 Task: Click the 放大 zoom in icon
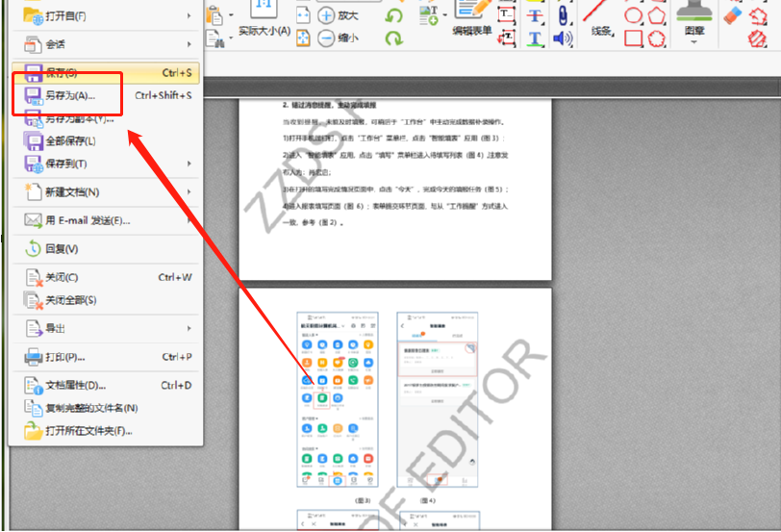[326, 15]
